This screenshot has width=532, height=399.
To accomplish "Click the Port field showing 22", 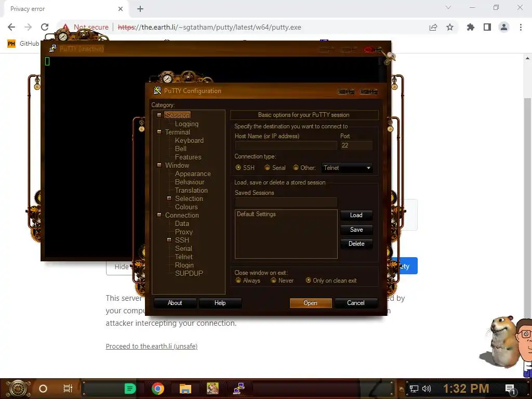I will coord(356,145).
